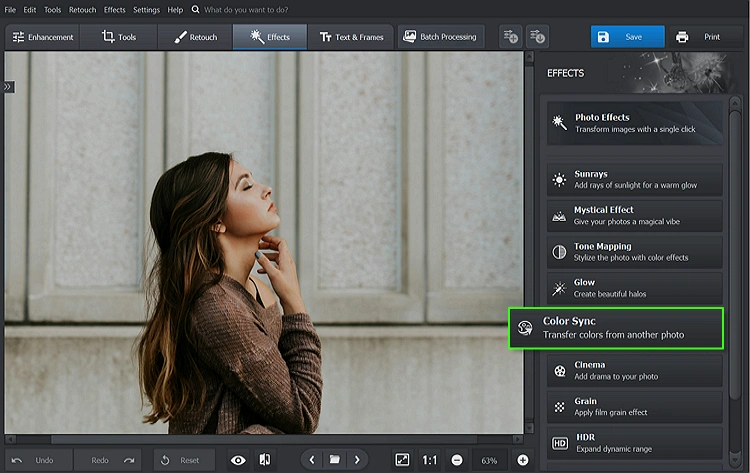Open the Tools menu in menu bar
The width and height of the screenshot is (750, 473).
[x=53, y=10]
